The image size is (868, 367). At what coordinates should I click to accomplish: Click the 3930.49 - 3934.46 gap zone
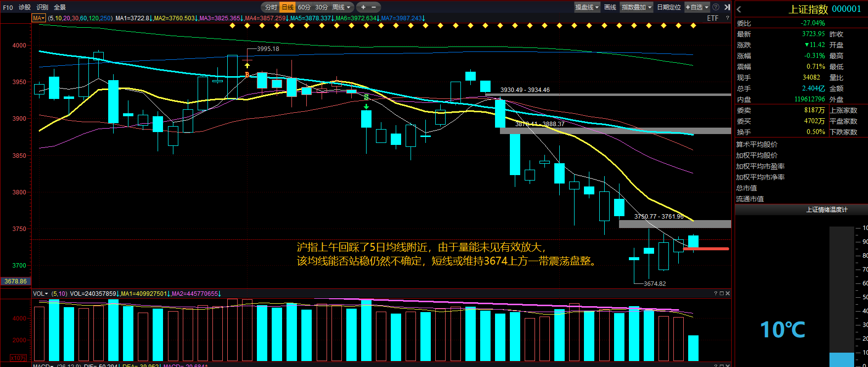pyautogui.click(x=608, y=94)
